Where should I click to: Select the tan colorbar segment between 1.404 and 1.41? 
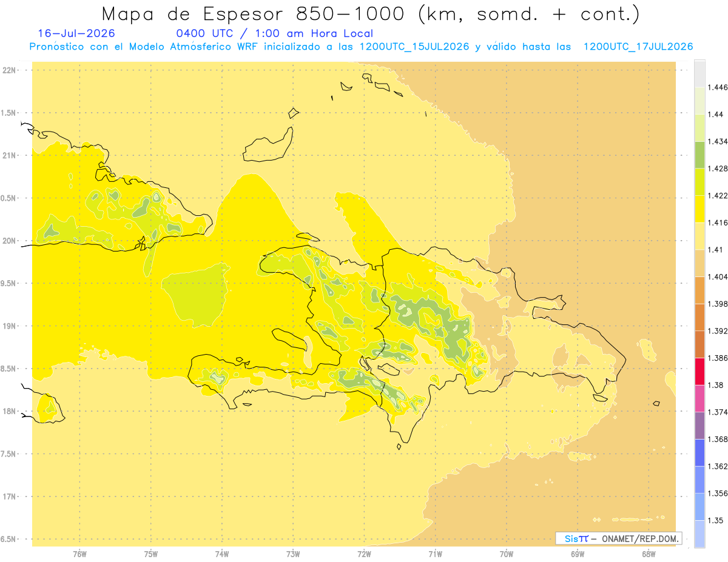[699, 263]
